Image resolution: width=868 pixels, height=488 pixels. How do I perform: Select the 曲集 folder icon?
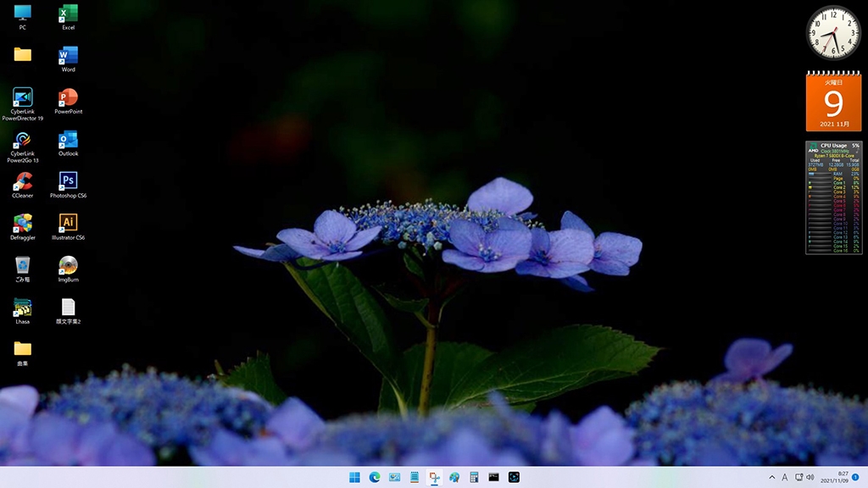23,353
